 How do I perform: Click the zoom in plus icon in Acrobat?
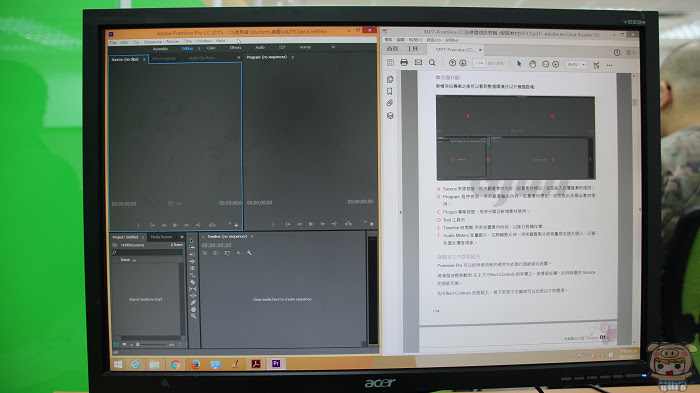pyautogui.click(x=556, y=64)
